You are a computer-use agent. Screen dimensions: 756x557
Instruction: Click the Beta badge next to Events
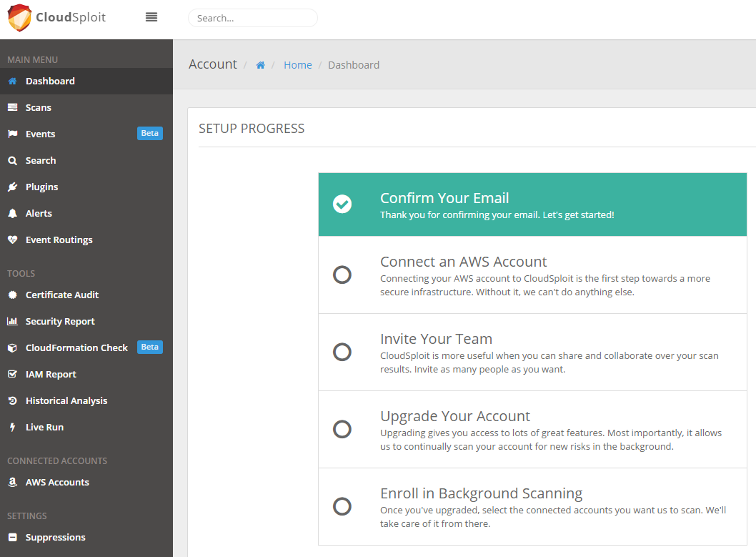pos(150,133)
